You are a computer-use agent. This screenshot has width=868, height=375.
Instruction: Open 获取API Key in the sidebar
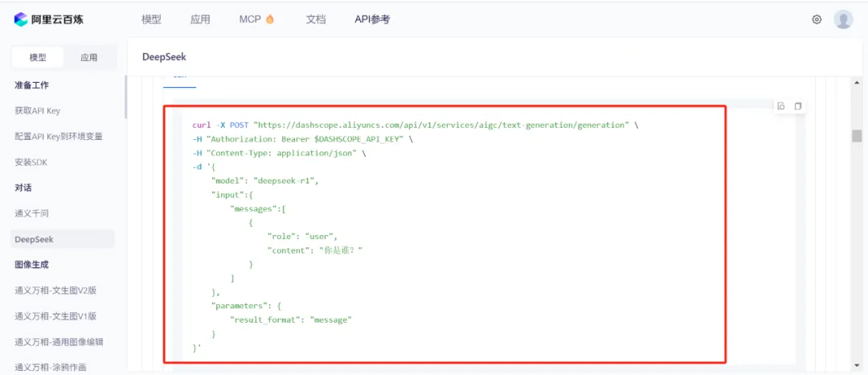coord(37,111)
